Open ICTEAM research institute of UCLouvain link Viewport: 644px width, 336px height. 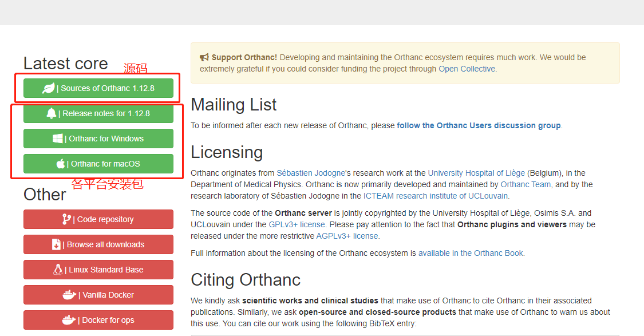tap(436, 196)
